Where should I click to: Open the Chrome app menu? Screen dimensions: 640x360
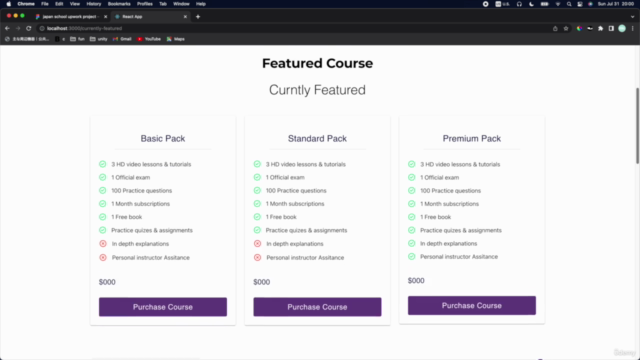click(26, 4)
